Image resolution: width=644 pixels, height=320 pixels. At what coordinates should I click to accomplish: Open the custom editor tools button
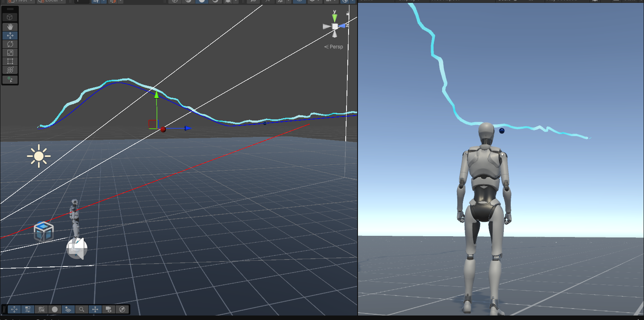click(10, 79)
